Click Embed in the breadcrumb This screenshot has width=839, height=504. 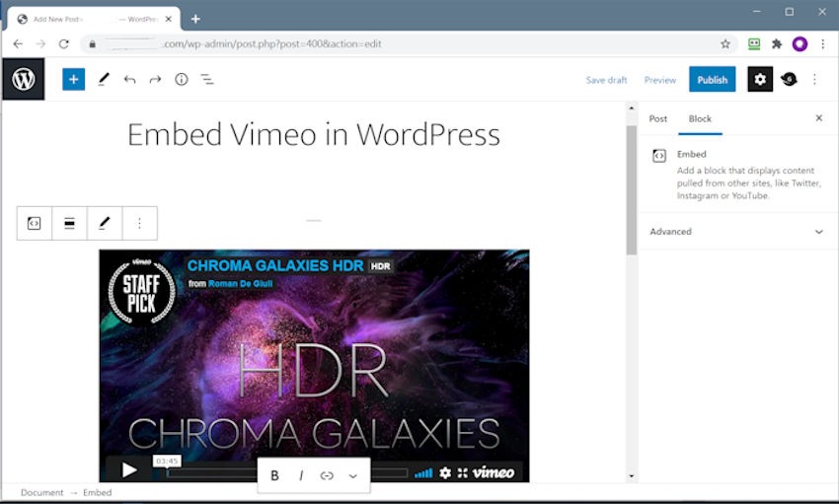pos(98,493)
